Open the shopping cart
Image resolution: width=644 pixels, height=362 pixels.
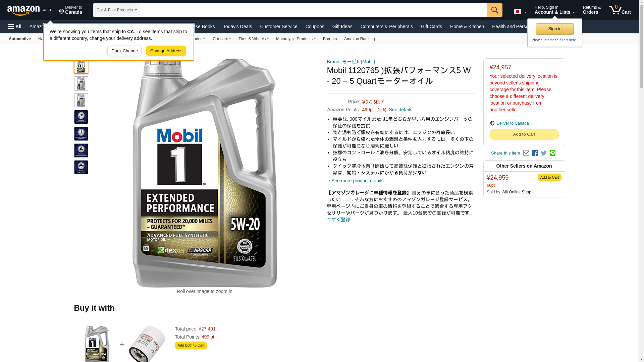(x=620, y=10)
